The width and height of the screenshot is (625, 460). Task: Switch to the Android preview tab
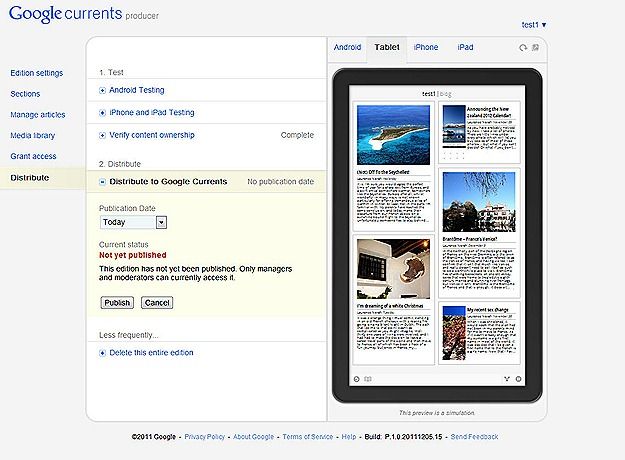(347, 47)
